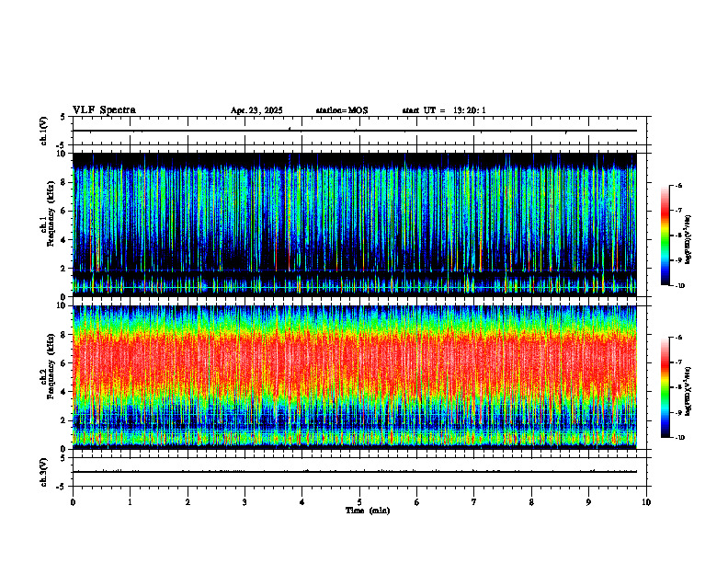Click the "ch.3(V)" waveform axis label
Viewport: 728px width, 563px height.
[x=44, y=472]
